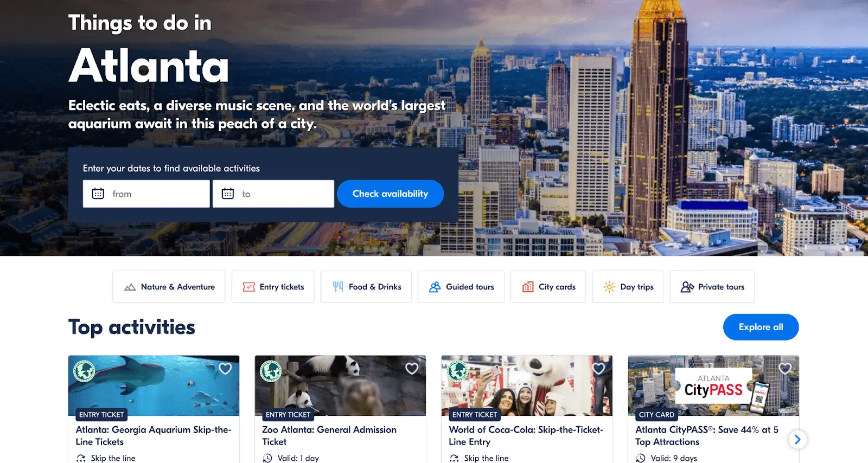Click the Explore all button

[x=761, y=327]
